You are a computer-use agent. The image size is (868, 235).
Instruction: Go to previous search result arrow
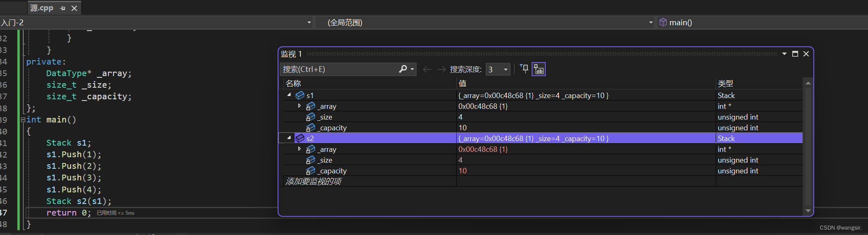click(427, 70)
